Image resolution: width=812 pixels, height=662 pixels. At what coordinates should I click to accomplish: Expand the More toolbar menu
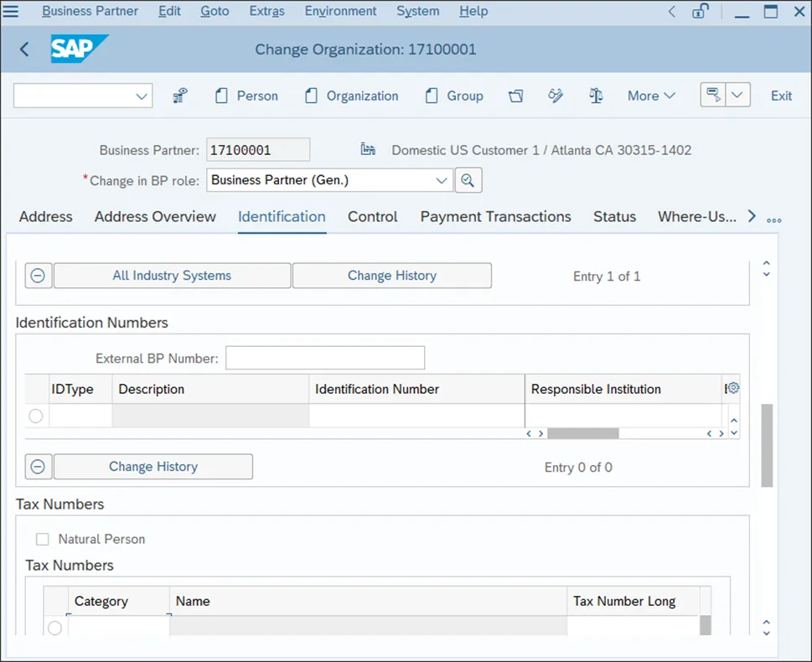[x=651, y=96]
